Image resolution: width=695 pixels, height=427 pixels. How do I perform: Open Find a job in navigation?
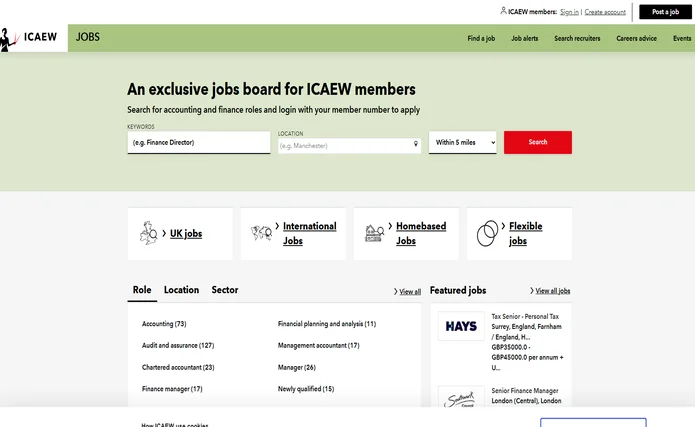pos(481,39)
